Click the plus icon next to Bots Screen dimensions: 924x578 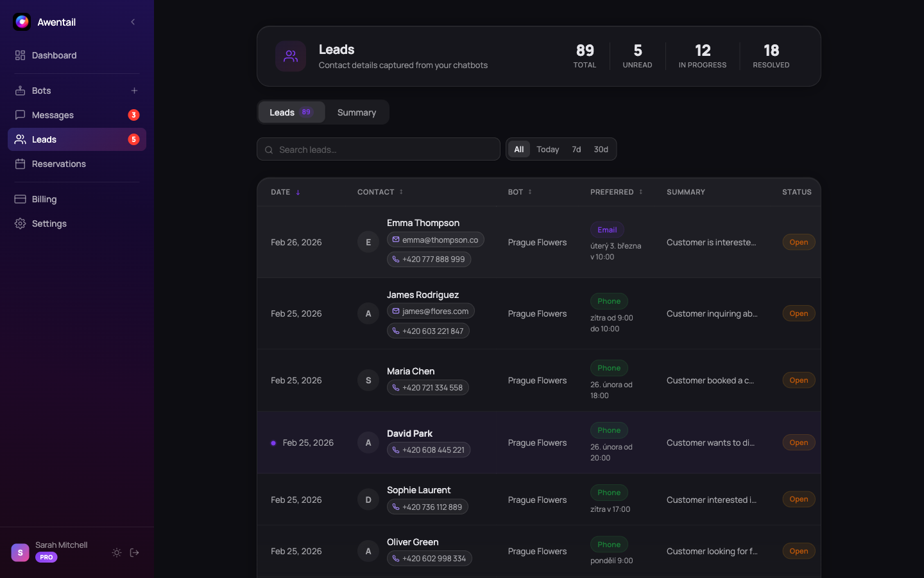coord(134,91)
